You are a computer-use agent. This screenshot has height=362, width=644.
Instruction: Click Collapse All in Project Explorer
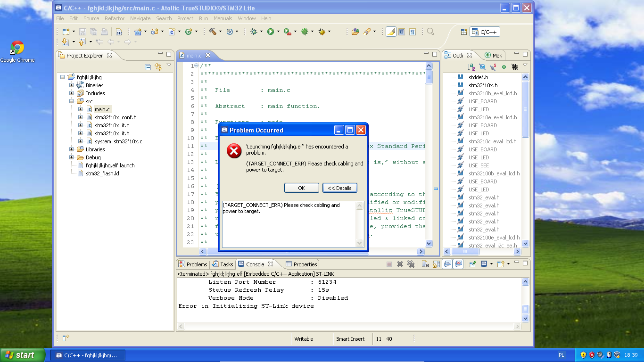coord(148,67)
